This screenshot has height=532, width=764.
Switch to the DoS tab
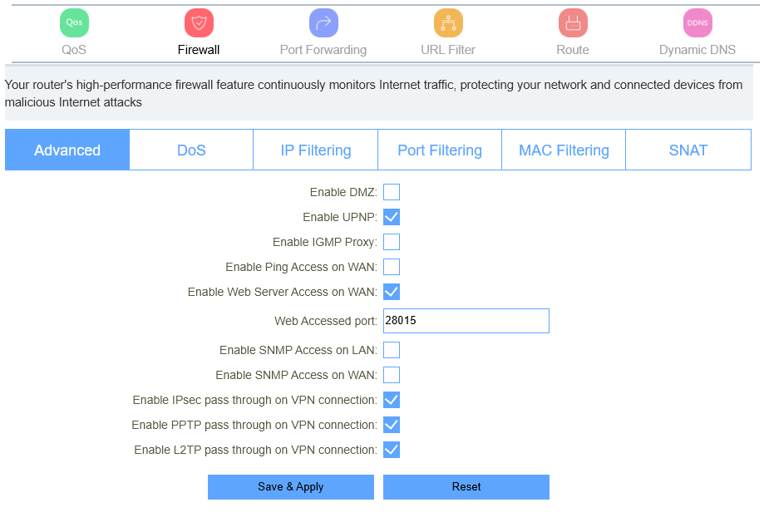(x=191, y=150)
